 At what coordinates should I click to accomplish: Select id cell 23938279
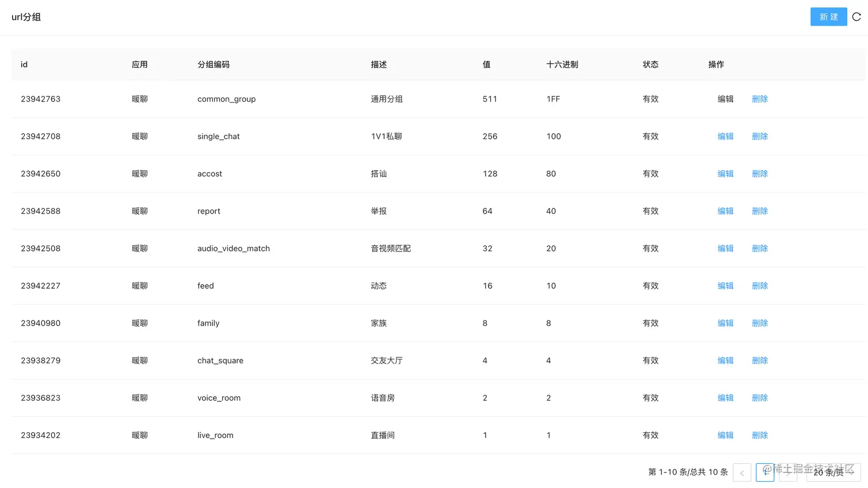coord(41,360)
